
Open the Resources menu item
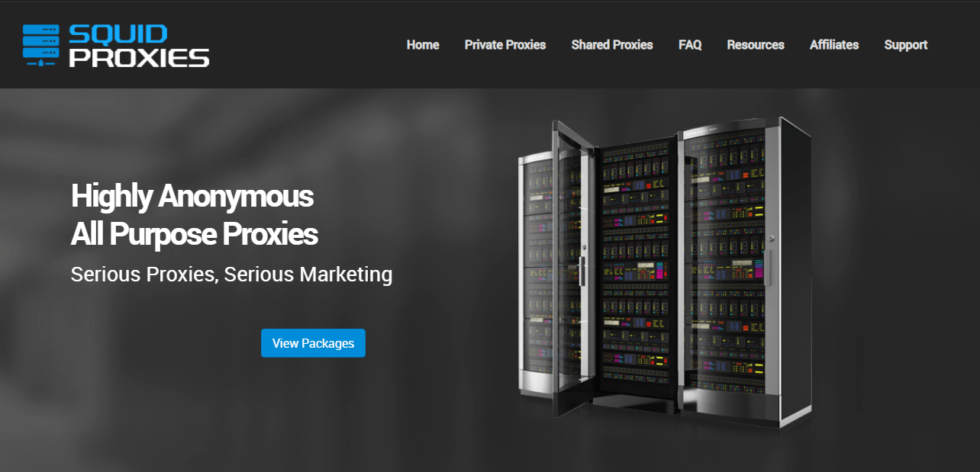(756, 45)
